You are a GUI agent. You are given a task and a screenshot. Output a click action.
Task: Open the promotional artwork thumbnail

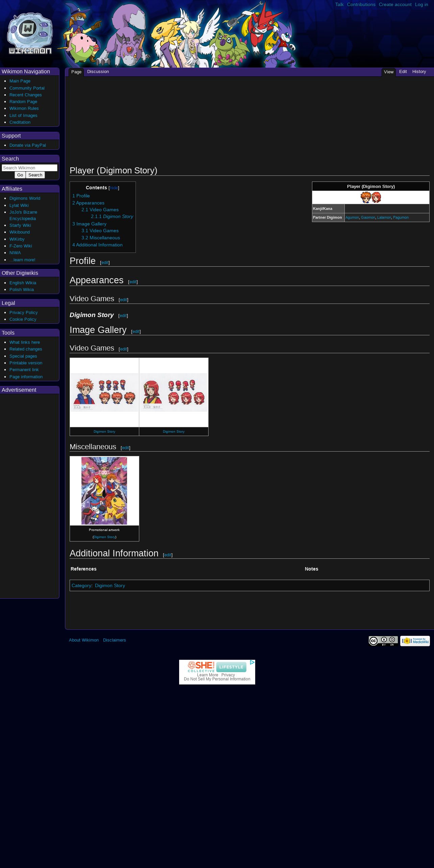click(x=104, y=491)
